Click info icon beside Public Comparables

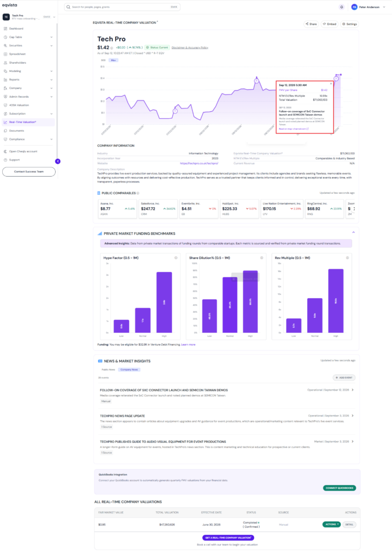(138, 193)
